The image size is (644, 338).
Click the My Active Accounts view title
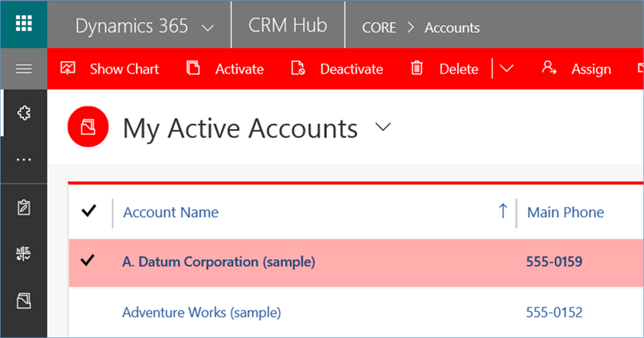tap(240, 128)
